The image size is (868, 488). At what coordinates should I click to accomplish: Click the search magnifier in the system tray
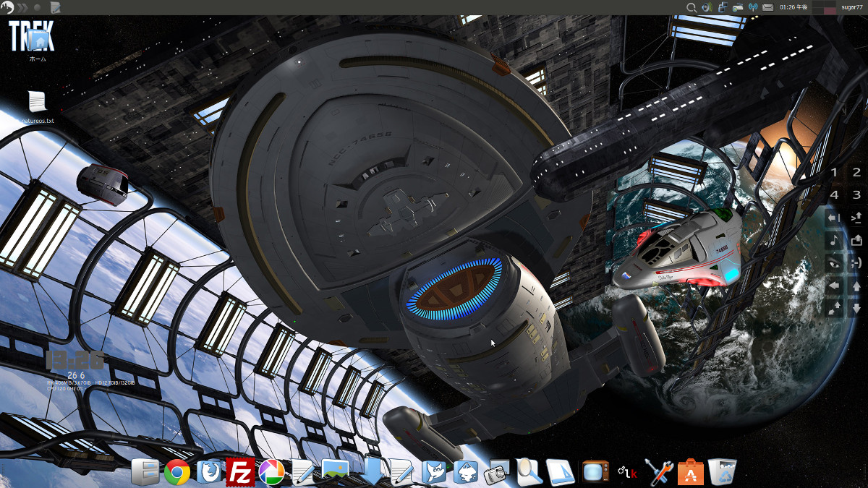pos(692,7)
